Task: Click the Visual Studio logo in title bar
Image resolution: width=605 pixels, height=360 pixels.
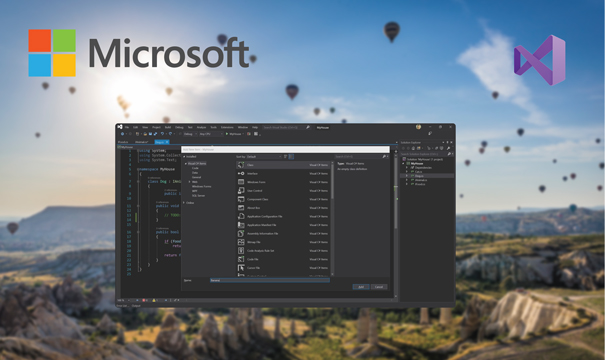Action: pos(120,127)
